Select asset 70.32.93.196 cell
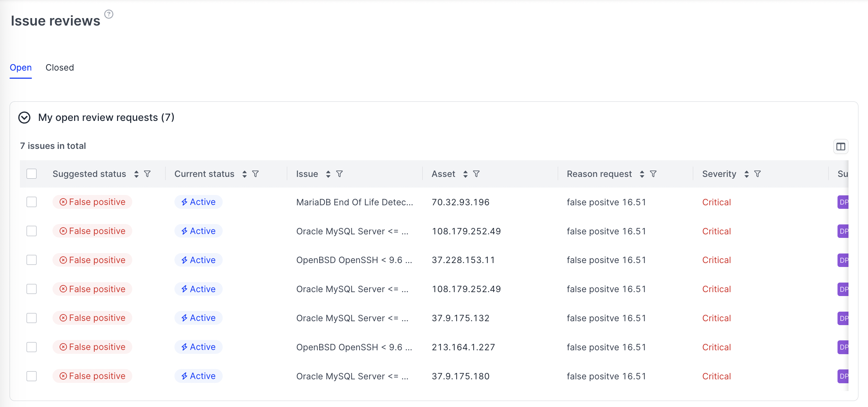This screenshot has height=407, width=868. 460,202
